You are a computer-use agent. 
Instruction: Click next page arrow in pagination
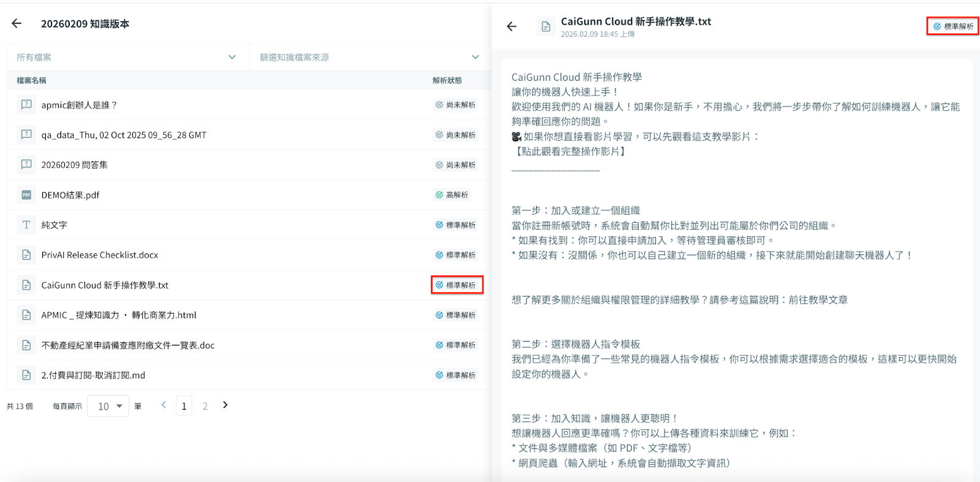point(225,405)
